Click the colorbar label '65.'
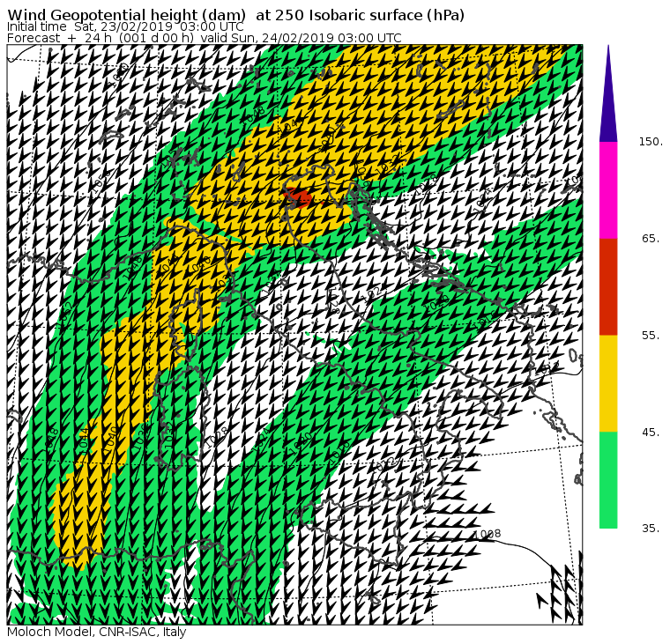The width and height of the screenshot is (670, 644). point(651,239)
